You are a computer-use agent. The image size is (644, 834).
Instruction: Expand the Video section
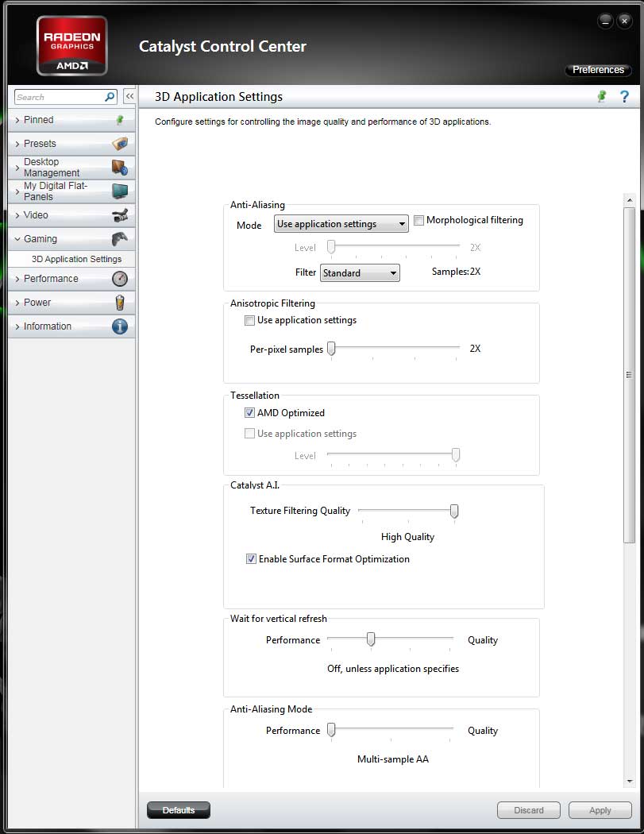pos(71,215)
